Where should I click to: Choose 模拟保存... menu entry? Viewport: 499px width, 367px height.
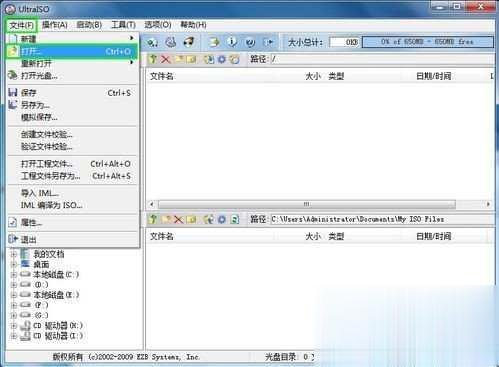72,117
